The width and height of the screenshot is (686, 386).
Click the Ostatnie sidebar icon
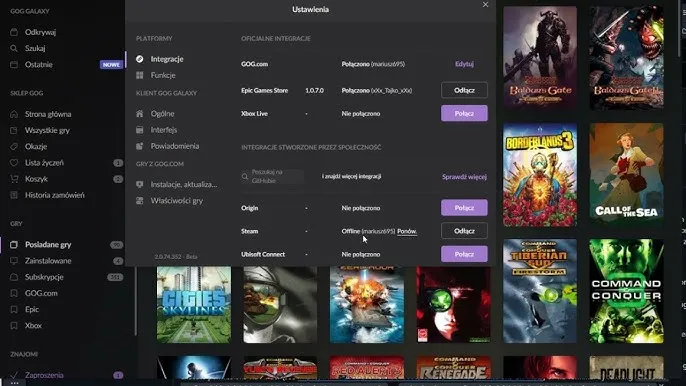point(14,64)
